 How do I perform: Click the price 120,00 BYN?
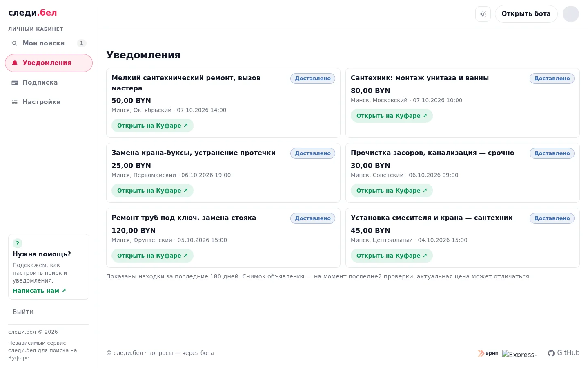coord(134,231)
